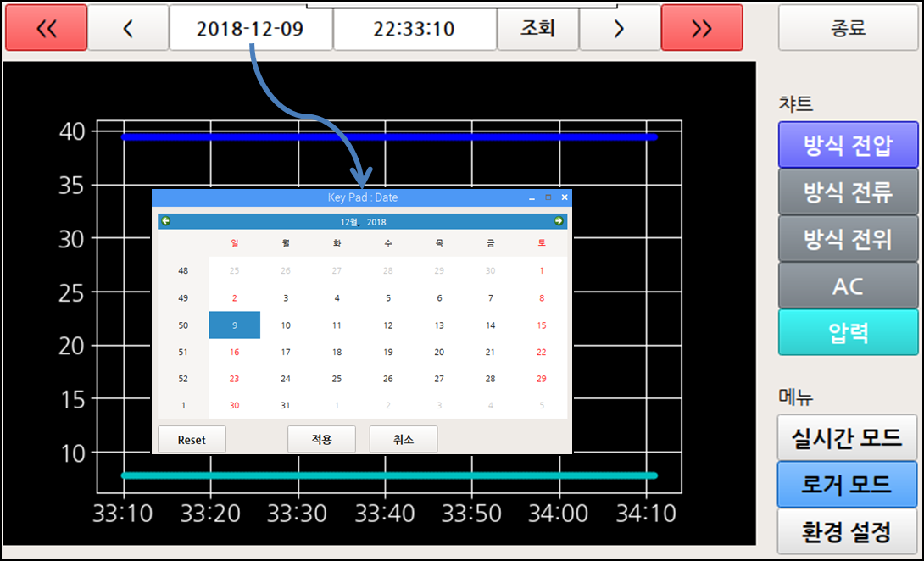Click the red double-right fast-forward button
This screenshot has width=924, height=561.
click(x=701, y=28)
